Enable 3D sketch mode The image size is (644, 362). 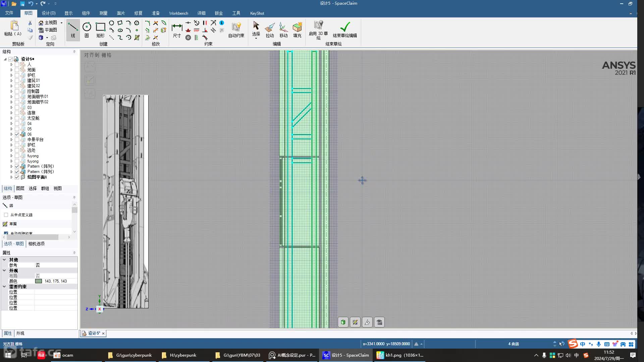coord(318,29)
